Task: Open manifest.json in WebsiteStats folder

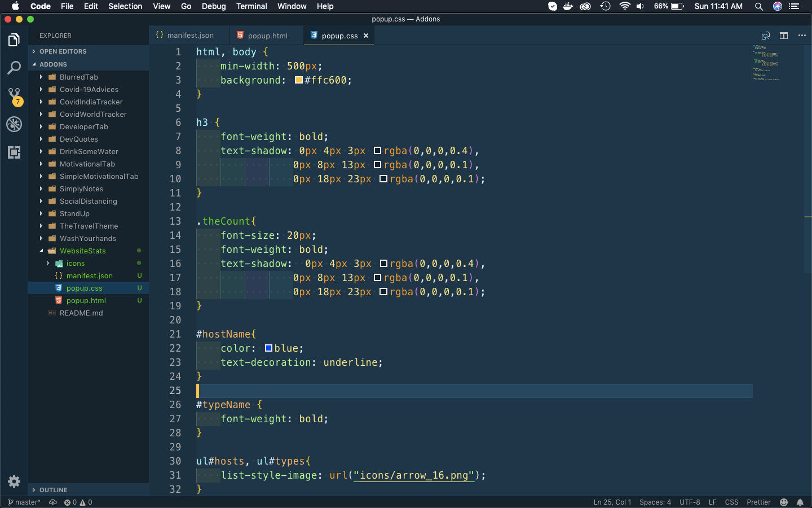Action: tap(89, 275)
